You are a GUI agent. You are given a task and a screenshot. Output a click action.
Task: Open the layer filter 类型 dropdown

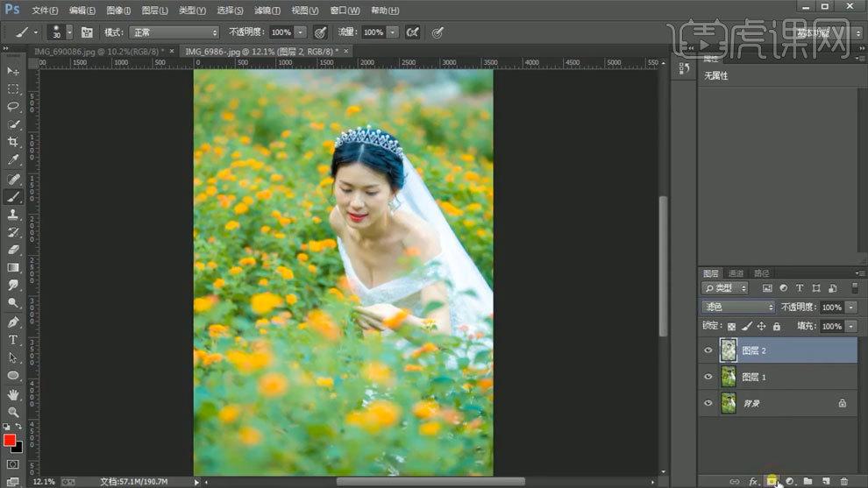point(724,288)
